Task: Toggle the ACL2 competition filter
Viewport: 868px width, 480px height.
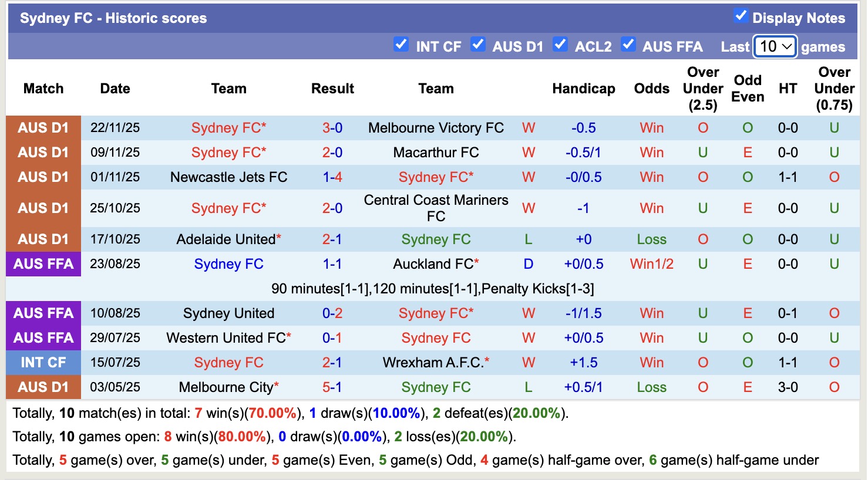Action: (x=560, y=43)
